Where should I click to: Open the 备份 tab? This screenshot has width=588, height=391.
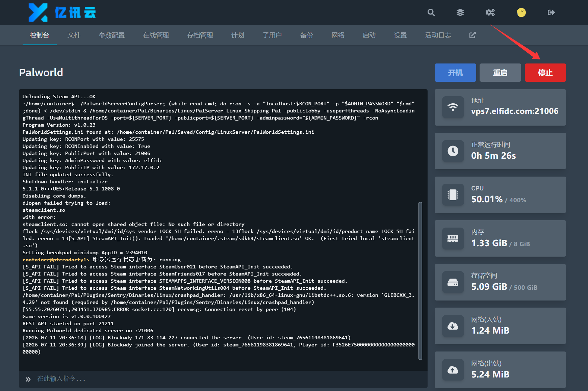click(307, 35)
